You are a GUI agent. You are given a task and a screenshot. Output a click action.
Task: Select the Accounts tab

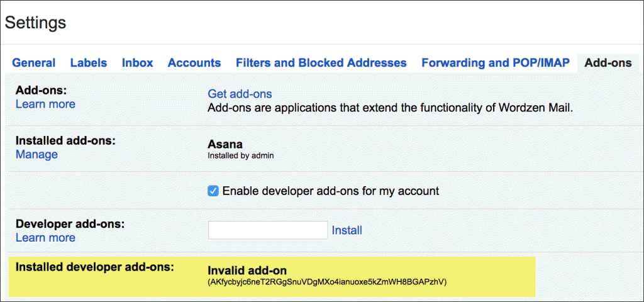pos(194,63)
